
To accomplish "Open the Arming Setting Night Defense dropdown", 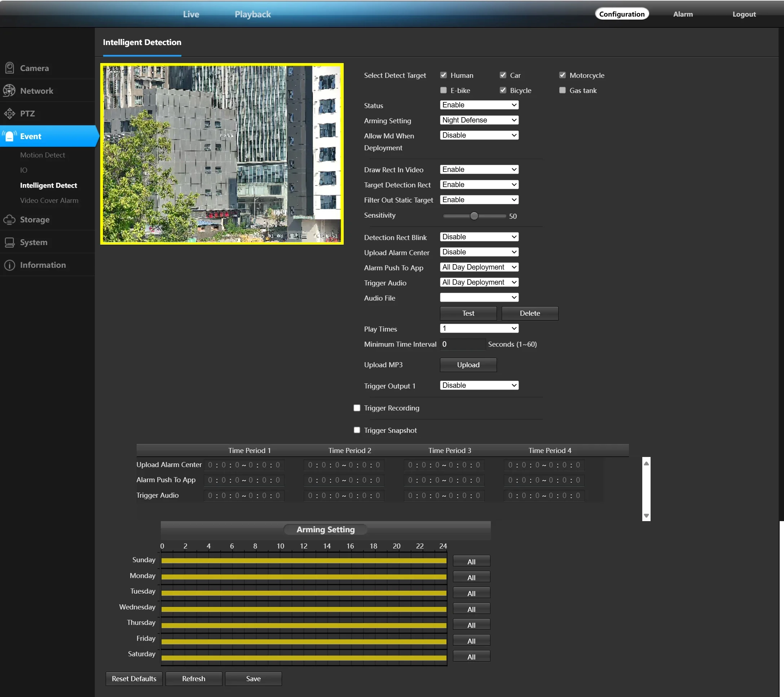I will (x=479, y=120).
